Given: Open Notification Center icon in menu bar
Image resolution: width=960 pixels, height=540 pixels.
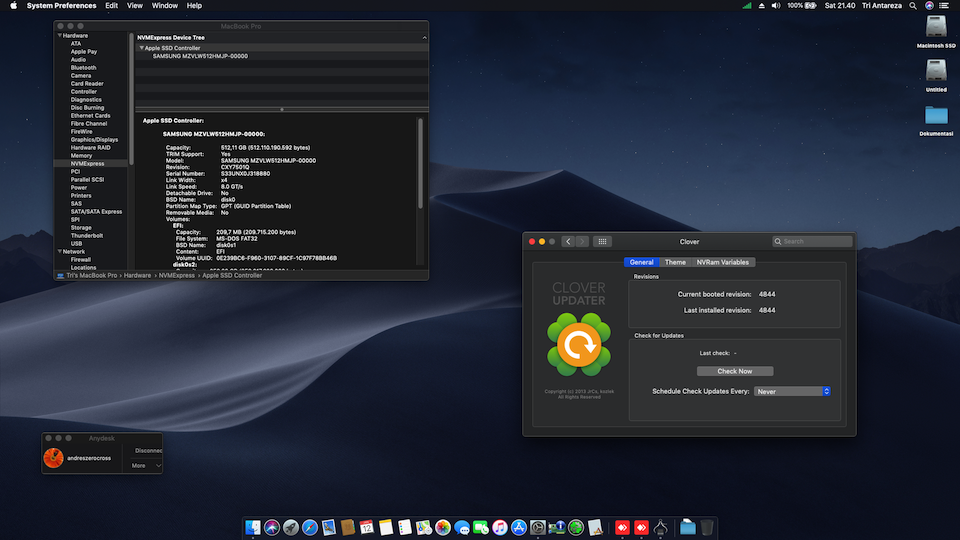Looking at the screenshot, I should 944,6.
